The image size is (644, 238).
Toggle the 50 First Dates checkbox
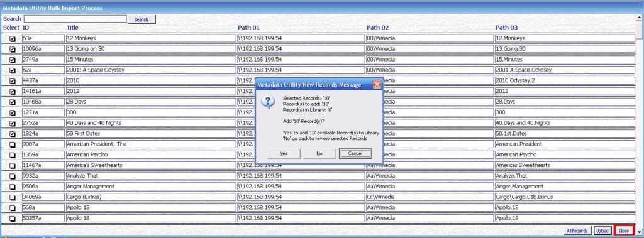click(13, 134)
